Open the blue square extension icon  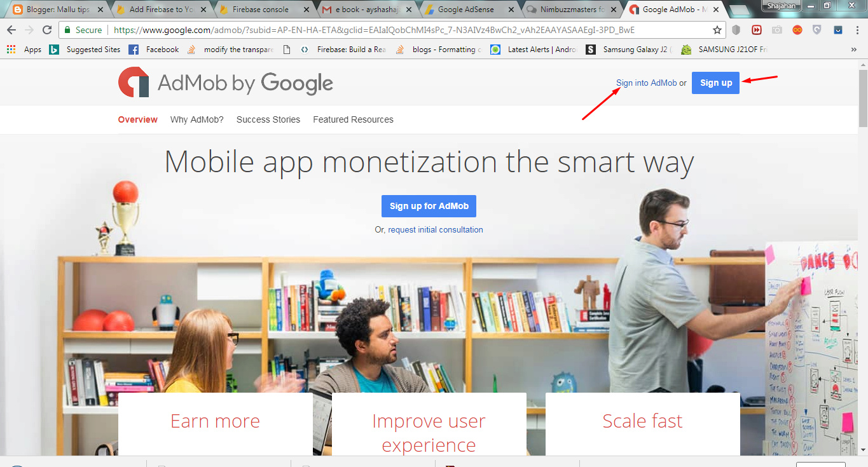point(837,30)
